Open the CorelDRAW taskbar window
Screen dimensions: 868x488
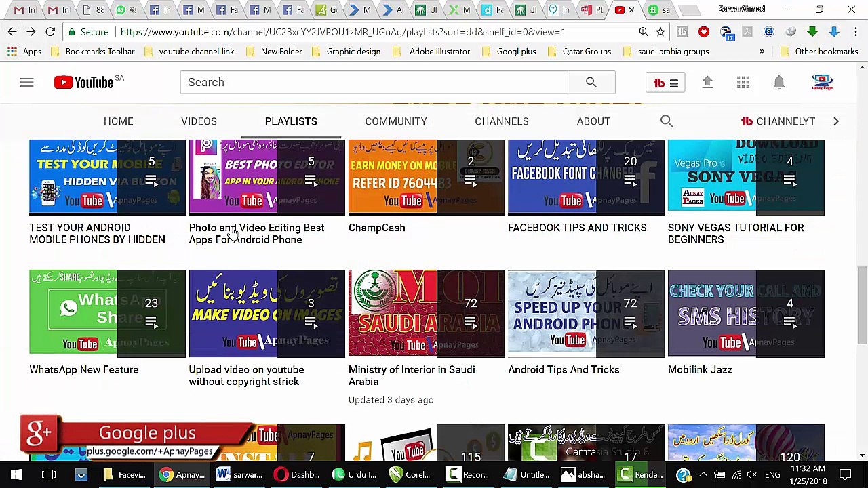point(411,475)
